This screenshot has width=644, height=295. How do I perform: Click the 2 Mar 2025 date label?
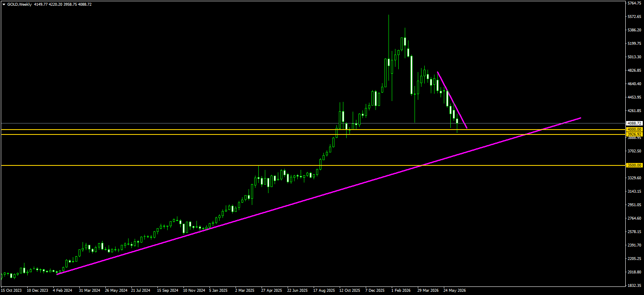point(245,291)
